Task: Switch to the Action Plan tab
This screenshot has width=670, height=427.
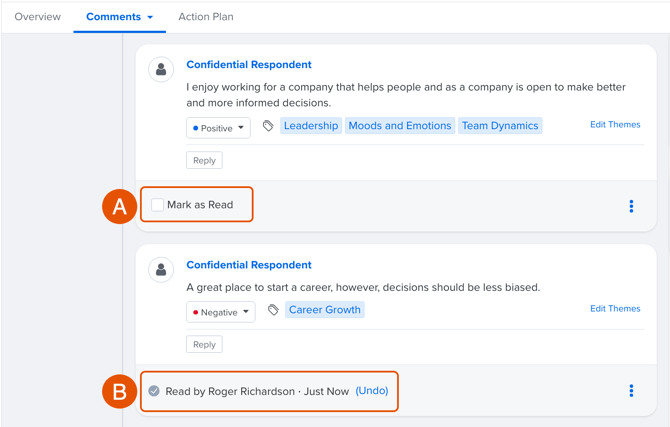Action: point(206,17)
